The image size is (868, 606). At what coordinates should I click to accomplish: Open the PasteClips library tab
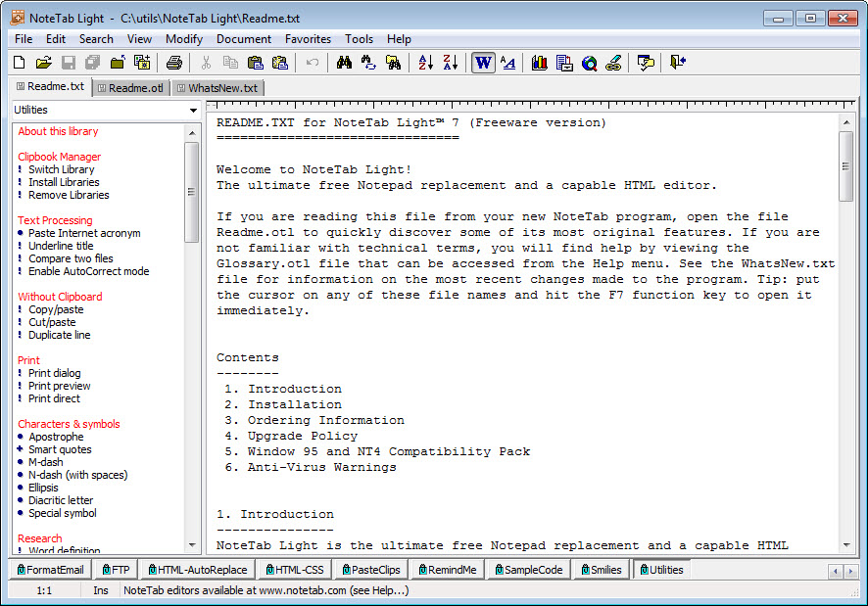pyautogui.click(x=371, y=570)
